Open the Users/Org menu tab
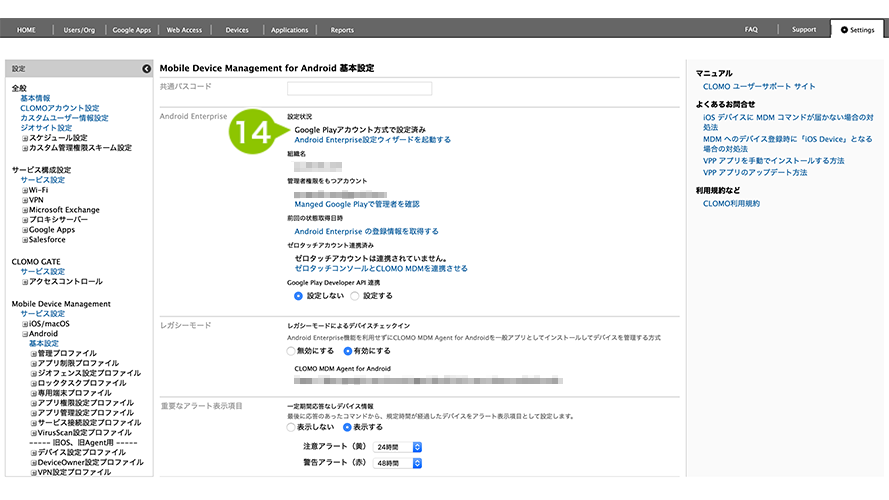Screen dimensions: 889x500 pos(79,30)
